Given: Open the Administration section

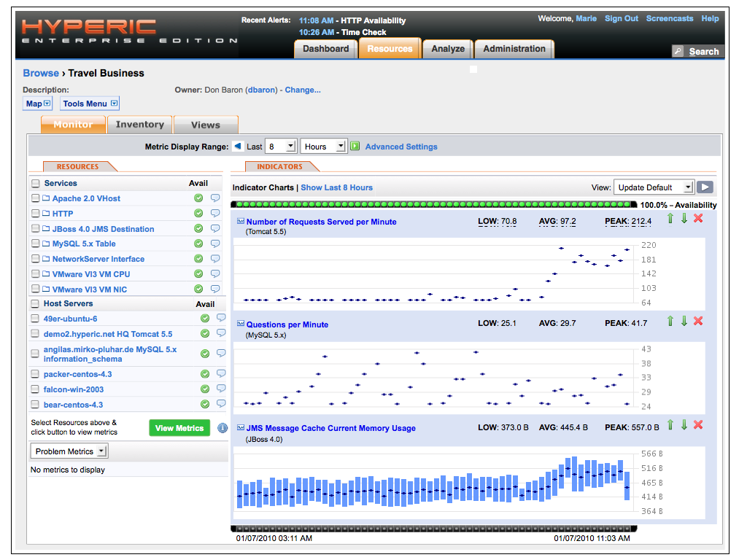Looking at the screenshot, I should tap(514, 48).
